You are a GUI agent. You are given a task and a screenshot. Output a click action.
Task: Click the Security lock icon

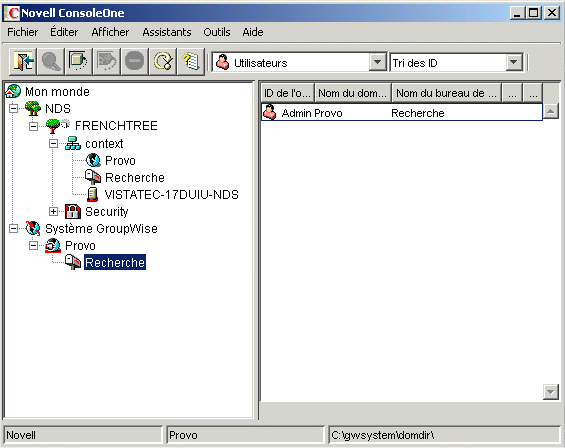(73, 212)
